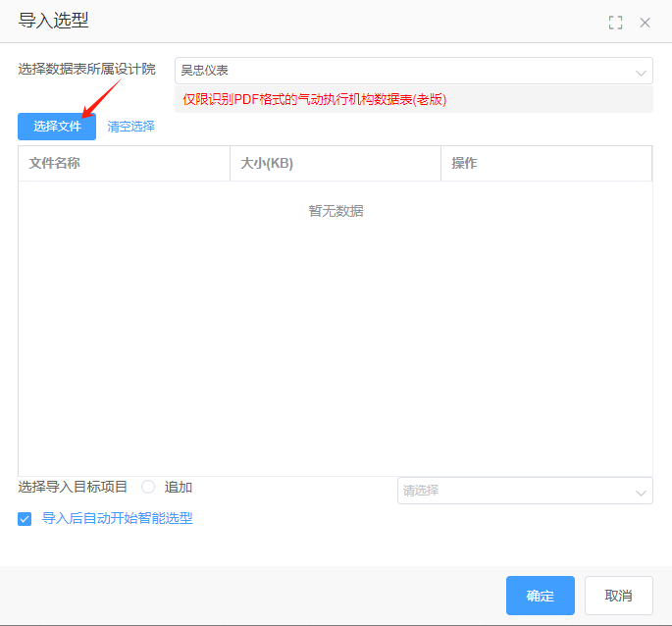This screenshot has width=672, height=626.
Task: Confirm import with the 确定 button
Action: [x=540, y=596]
